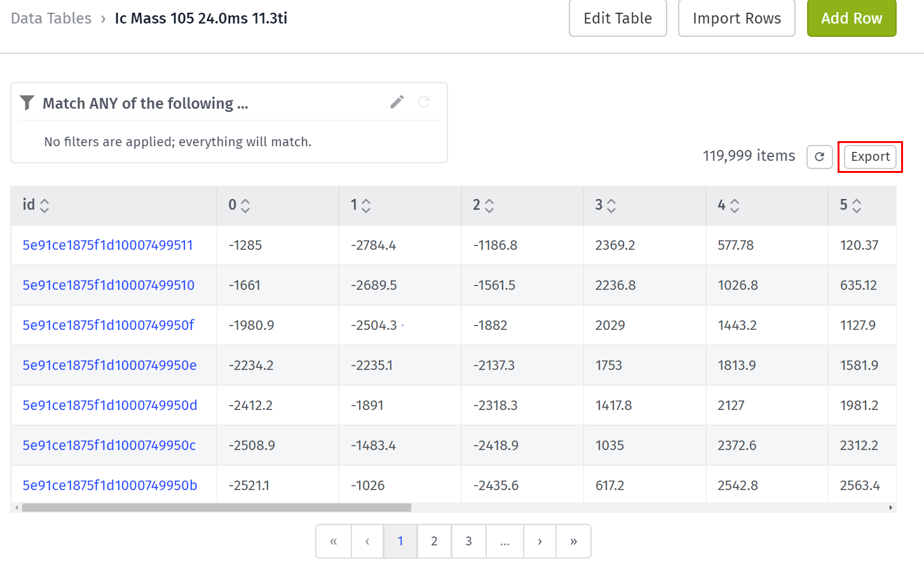Image resolution: width=924 pixels, height=567 pixels.
Task: Sort by the id column
Action: pos(44,205)
